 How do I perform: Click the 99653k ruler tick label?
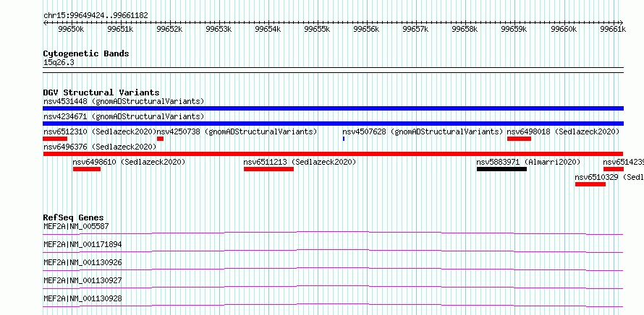[219, 29]
